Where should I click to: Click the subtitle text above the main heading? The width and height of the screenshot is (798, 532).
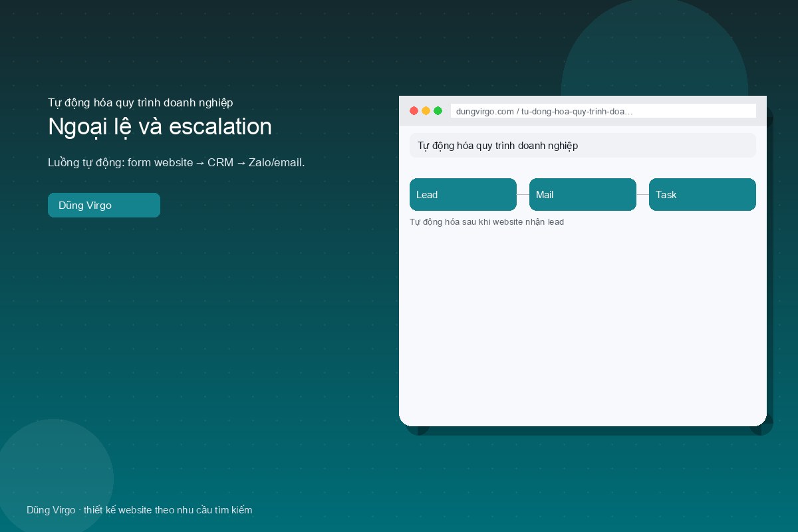click(140, 102)
